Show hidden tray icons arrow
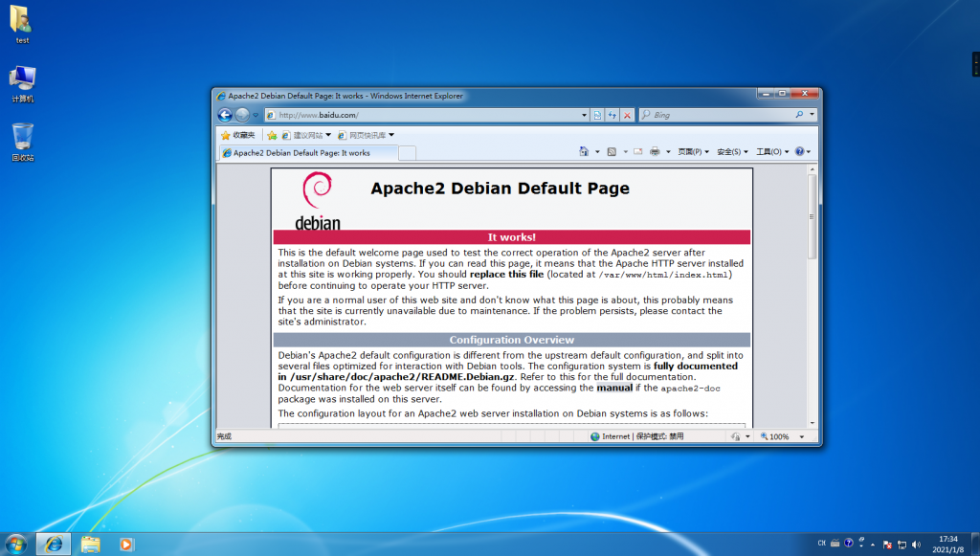This screenshot has height=556, width=980. 873,545
